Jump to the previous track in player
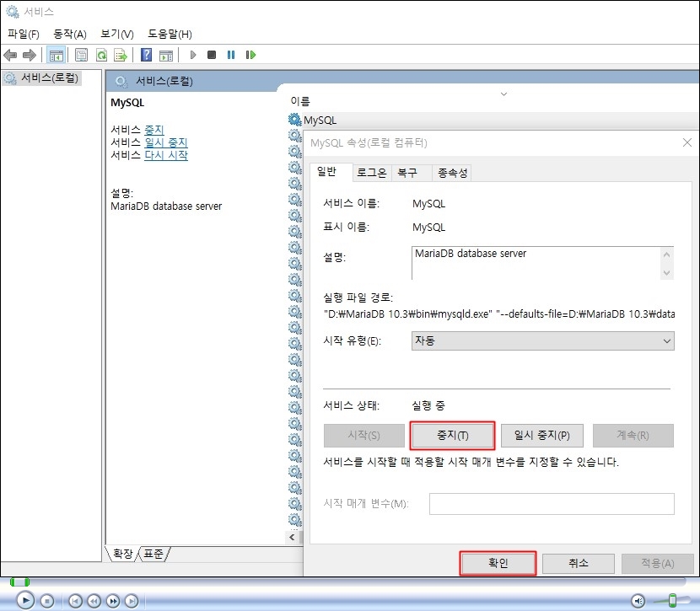The image size is (700, 611). [75, 601]
